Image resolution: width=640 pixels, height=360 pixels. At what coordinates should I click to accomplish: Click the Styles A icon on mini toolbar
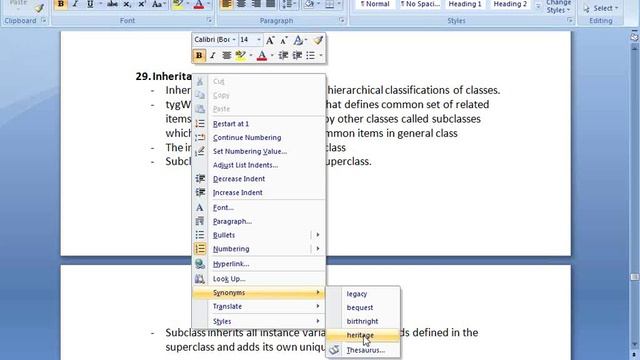pyautogui.click(x=298, y=40)
